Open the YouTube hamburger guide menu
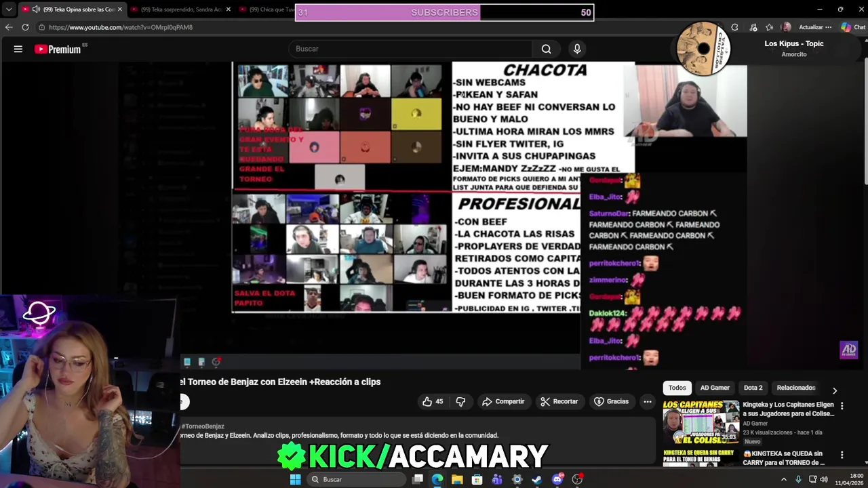The width and height of the screenshot is (868, 488). [x=18, y=49]
